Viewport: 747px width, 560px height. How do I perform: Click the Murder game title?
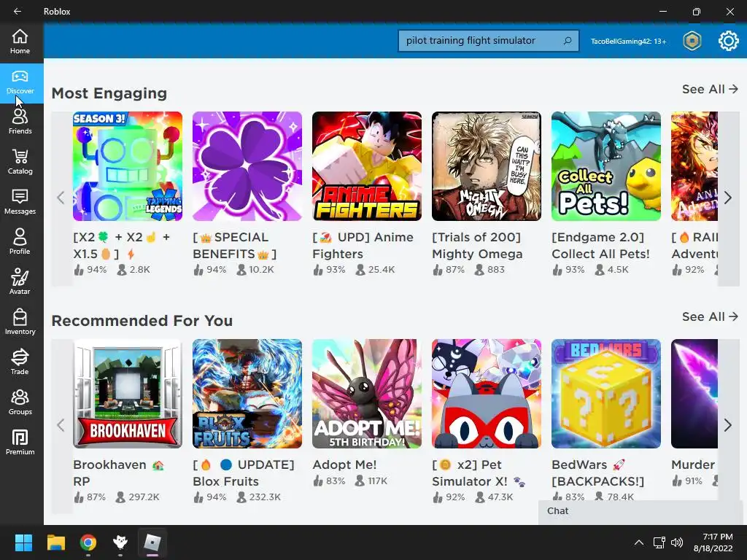click(x=693, y=464)
